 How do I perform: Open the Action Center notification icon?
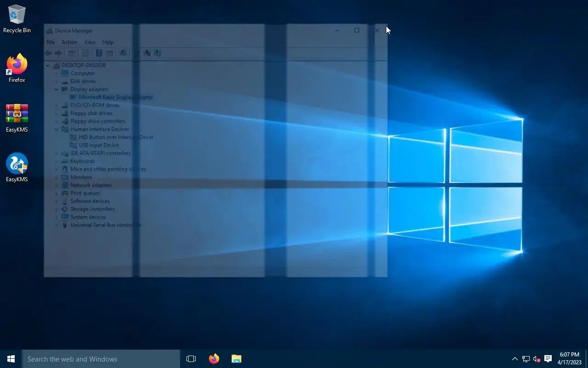(x=548, y=359)
